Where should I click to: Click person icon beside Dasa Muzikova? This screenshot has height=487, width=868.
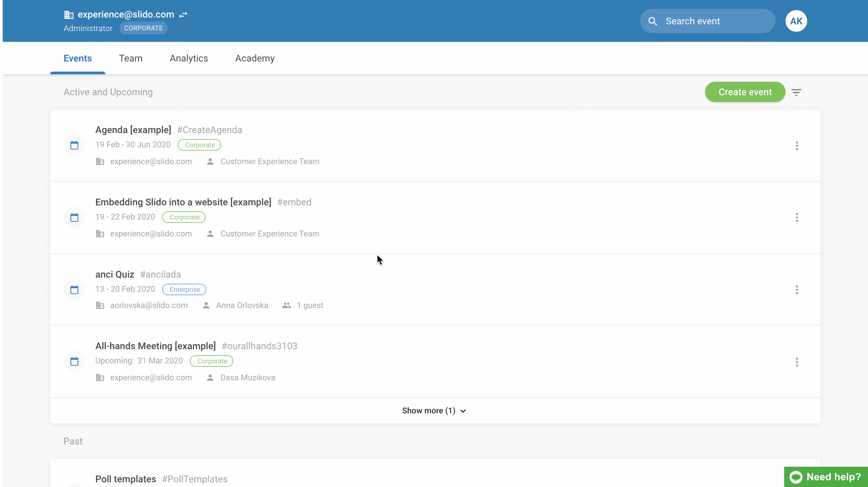[x=210, y=378]
